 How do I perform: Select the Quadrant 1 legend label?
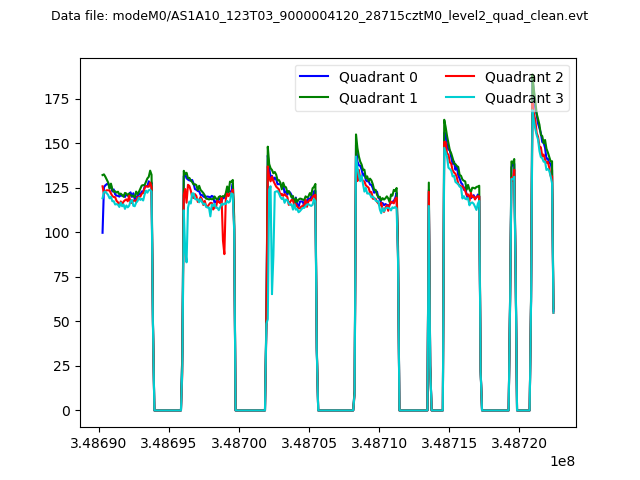pyautogui.click(x=378, y=98)
